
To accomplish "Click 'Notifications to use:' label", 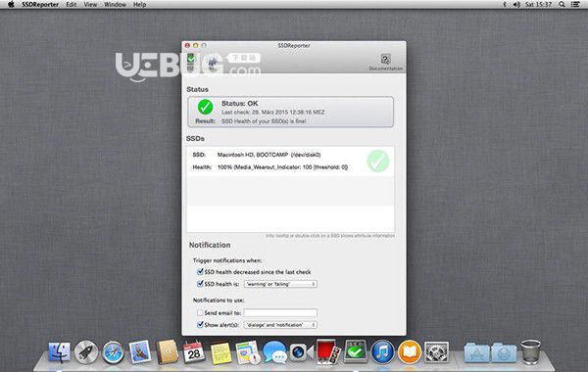I will pos(219,301).
